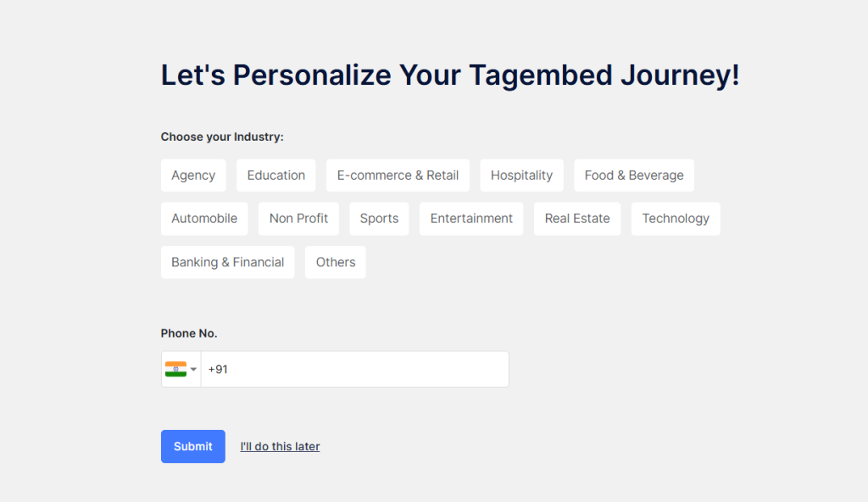
Task: Click the India flag icon
Action: (x=175, y=369)
